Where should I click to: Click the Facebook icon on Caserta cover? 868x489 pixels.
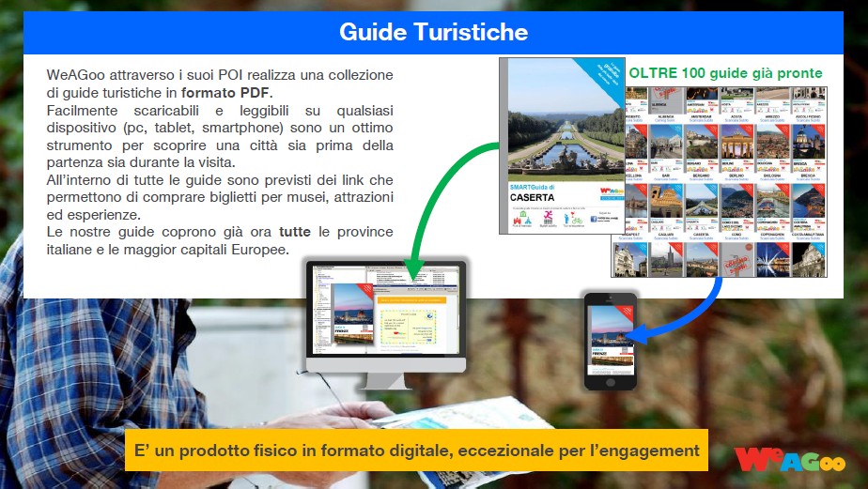[x=594, y=219]
